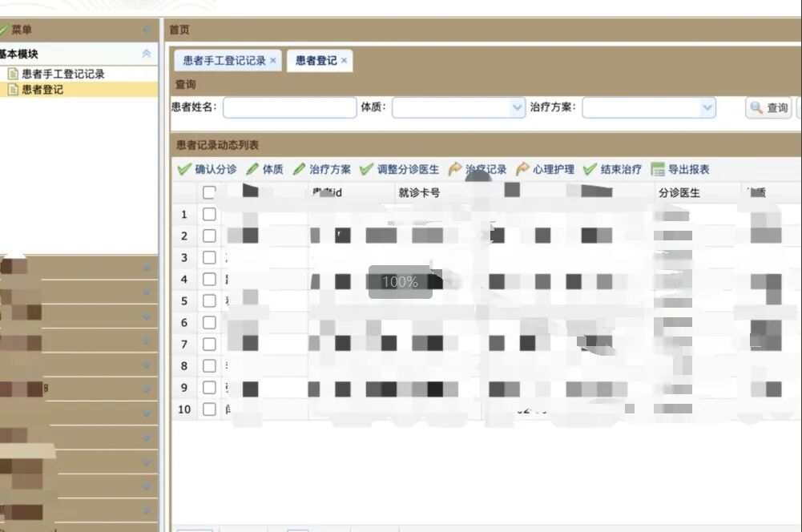
Task: Select 患者登记 in sidebar tree
Action: coord(42,90)
